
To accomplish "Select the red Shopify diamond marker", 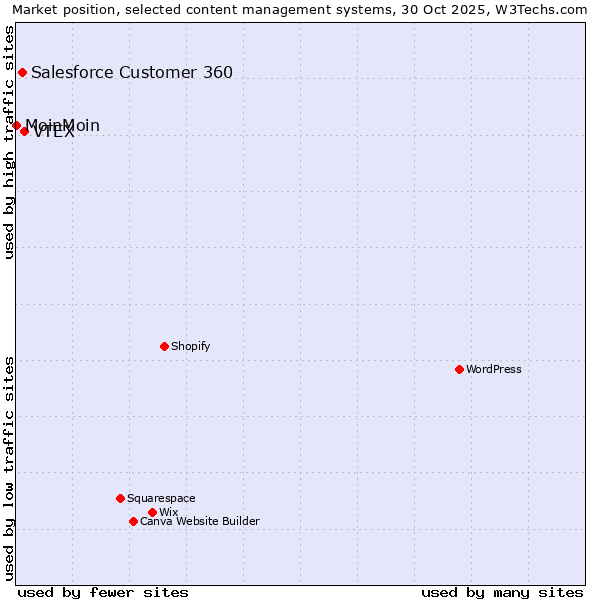I will coord(164,346).
